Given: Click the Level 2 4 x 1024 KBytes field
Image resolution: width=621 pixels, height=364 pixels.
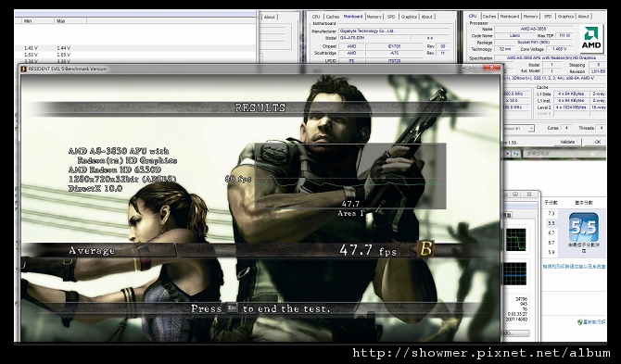Looking at the screenshot, I should pos(572,107).
